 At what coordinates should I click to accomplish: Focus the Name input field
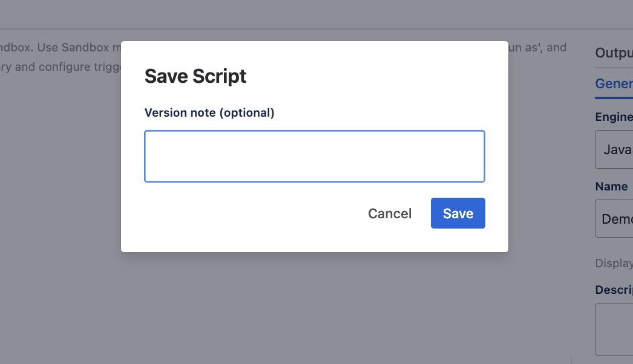click(x=614, y=218)
